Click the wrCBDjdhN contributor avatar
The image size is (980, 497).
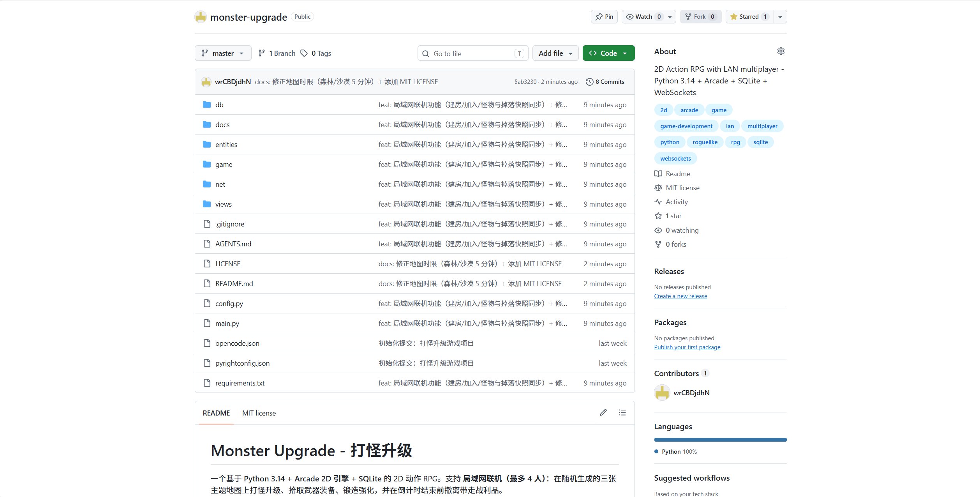tap(662, 393)
